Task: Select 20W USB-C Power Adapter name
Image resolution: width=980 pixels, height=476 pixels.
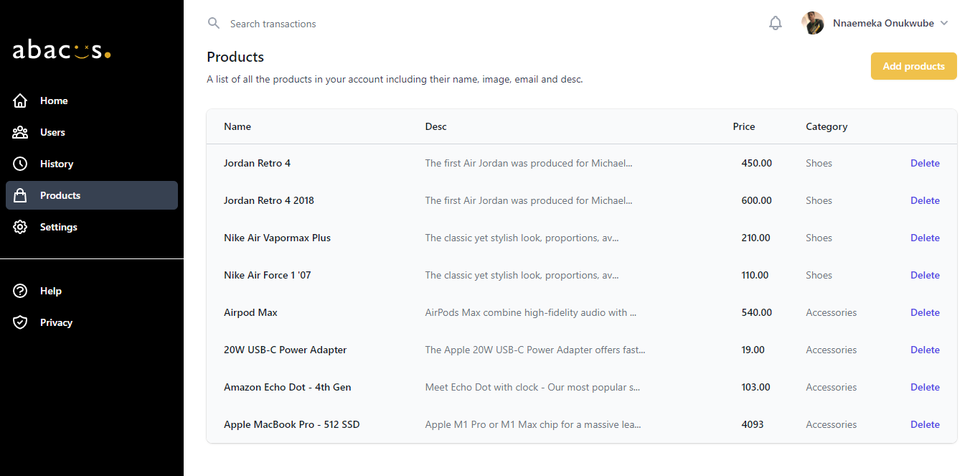Action: coord(285,350)
